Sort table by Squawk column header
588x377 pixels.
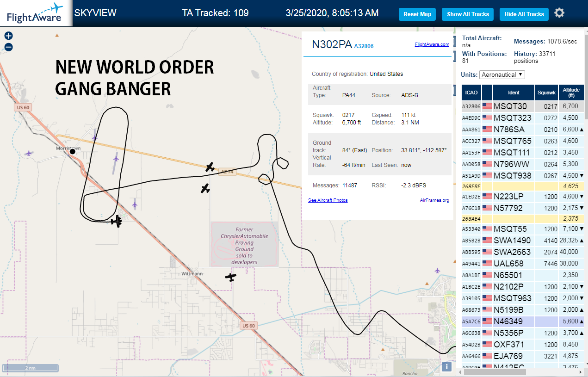coord(546,93)
